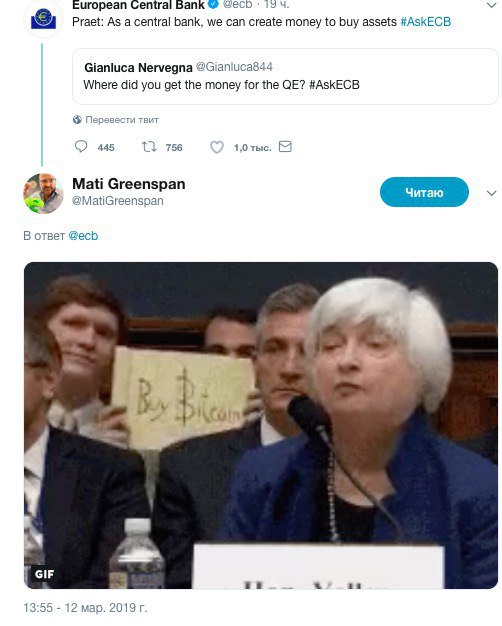Open the European Central Bank avatar
Viewport: 502px width, 626px height.
pos(44,18)
